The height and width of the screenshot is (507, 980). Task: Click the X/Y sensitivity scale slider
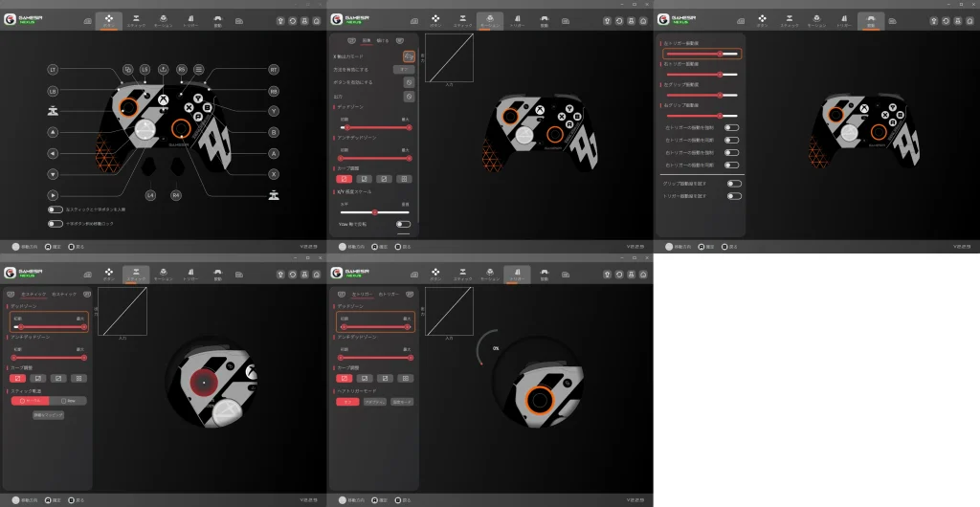[374, 211]
